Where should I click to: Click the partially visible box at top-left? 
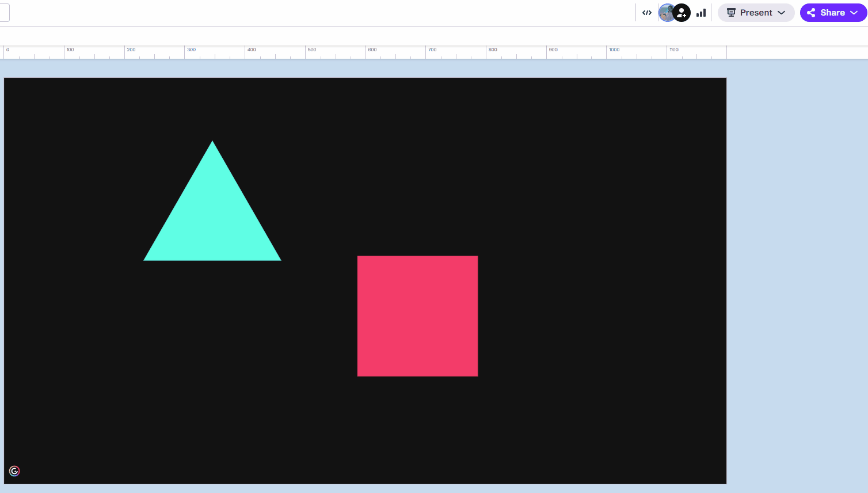[x=5, y=13]
